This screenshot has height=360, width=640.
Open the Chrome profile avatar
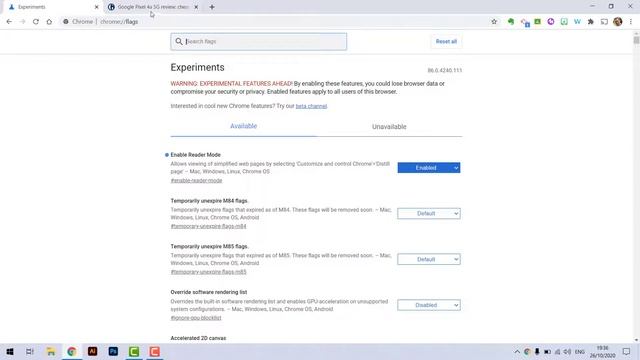(618, 22)
